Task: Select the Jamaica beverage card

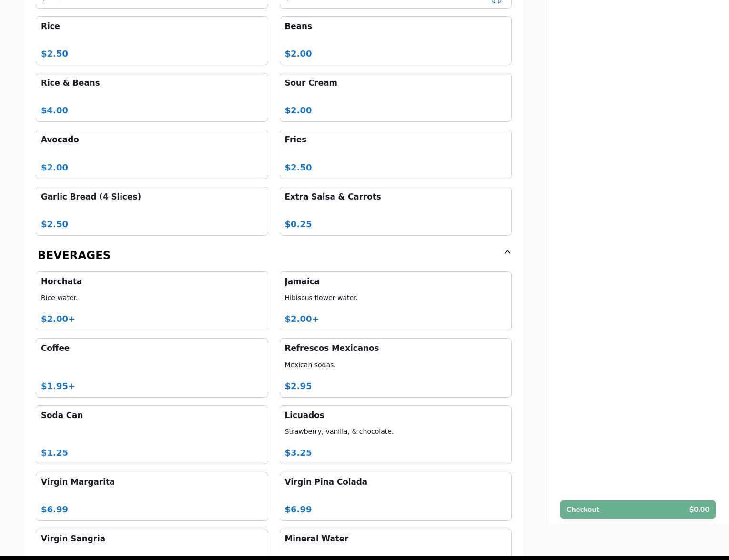Action: click(395, 301)
